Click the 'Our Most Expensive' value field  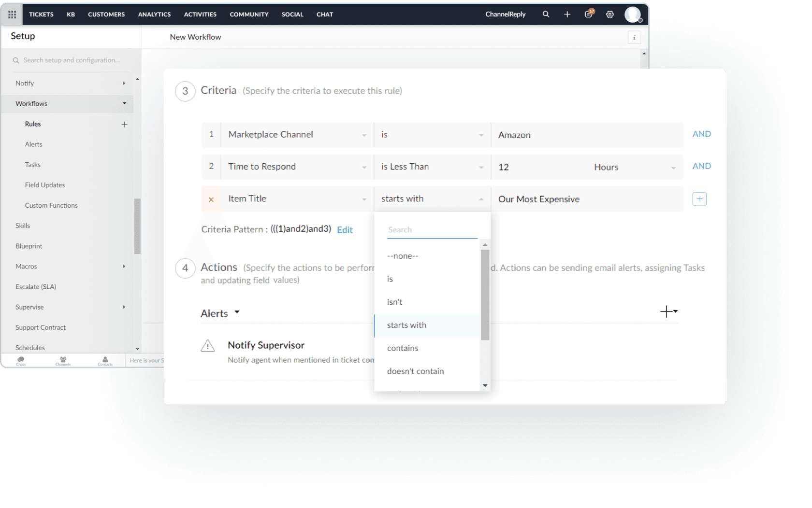tap(587, 199)
